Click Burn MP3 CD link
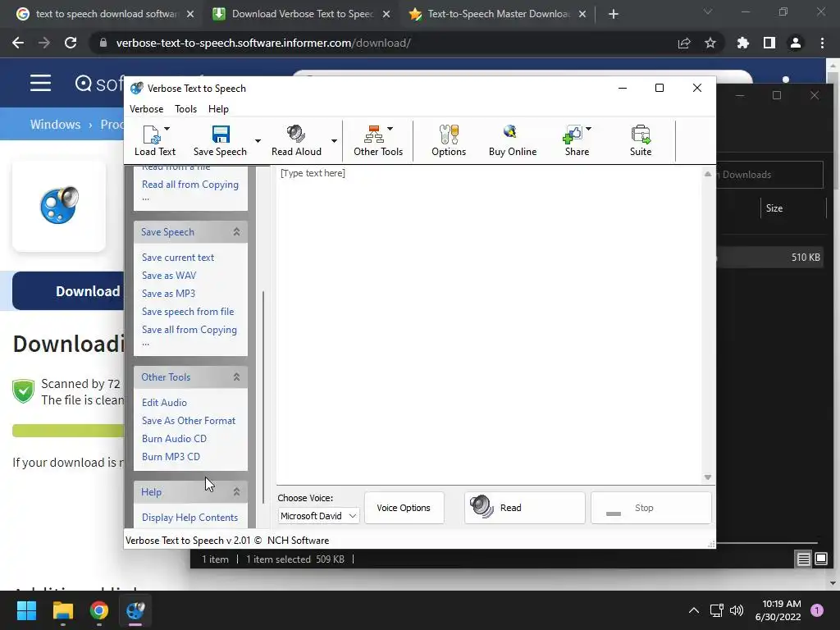The width and height of the screenshot is (840, 630). 171,456
